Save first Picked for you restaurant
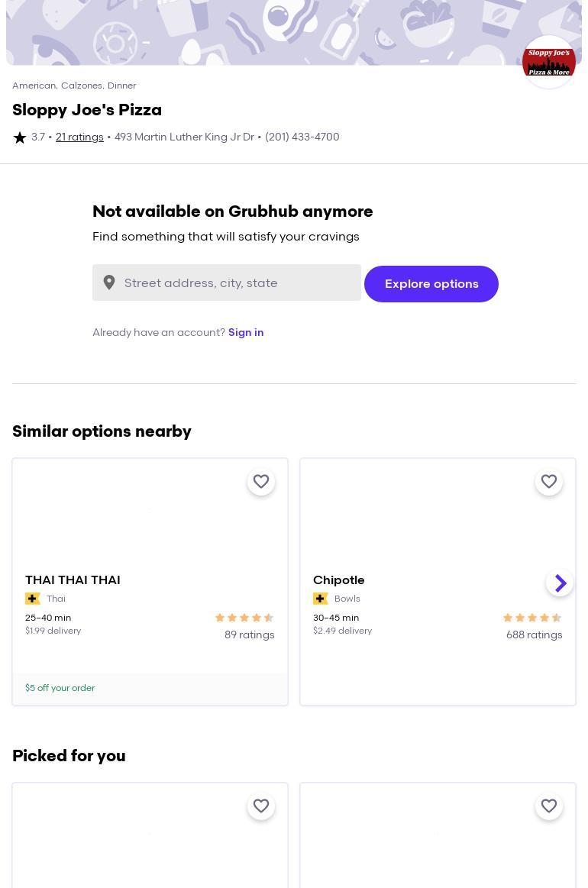The height and width of the screenshot is (888, 588). 261,806
